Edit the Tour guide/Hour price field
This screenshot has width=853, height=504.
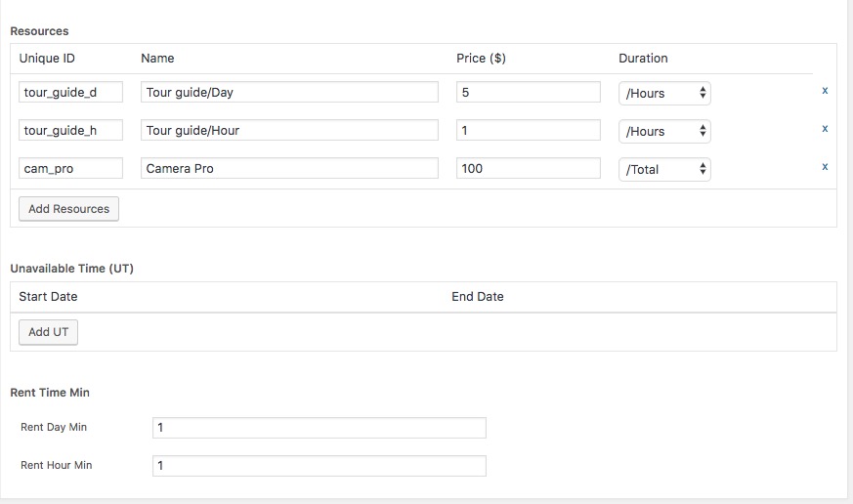(x=528, y=130)
